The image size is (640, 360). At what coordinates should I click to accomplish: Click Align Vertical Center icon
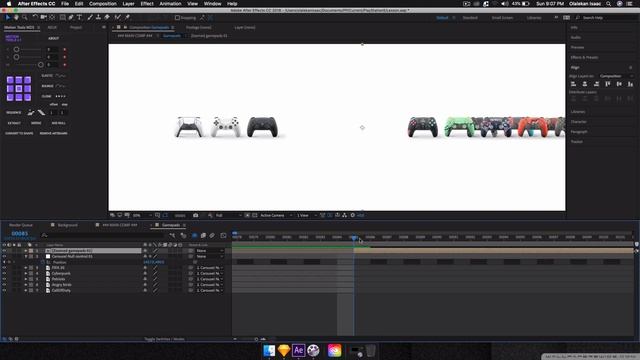619,84
